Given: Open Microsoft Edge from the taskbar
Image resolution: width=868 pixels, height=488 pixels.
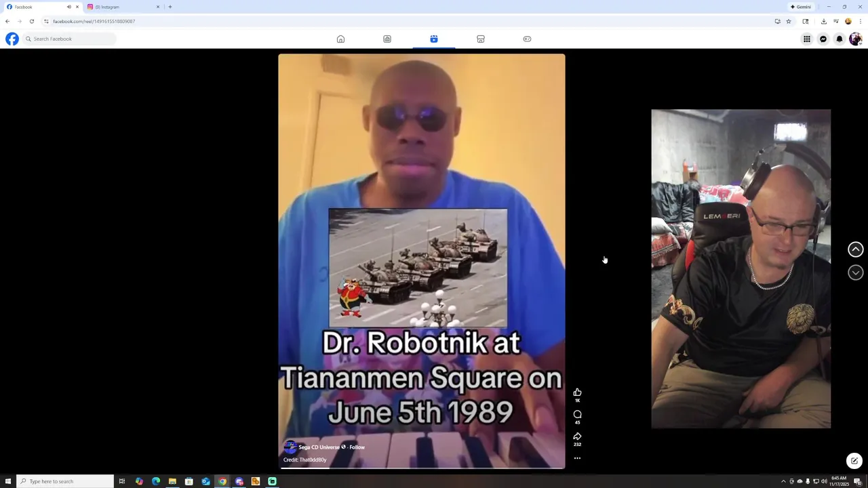Looking at the screenshot, I should (x=156, y=481).
